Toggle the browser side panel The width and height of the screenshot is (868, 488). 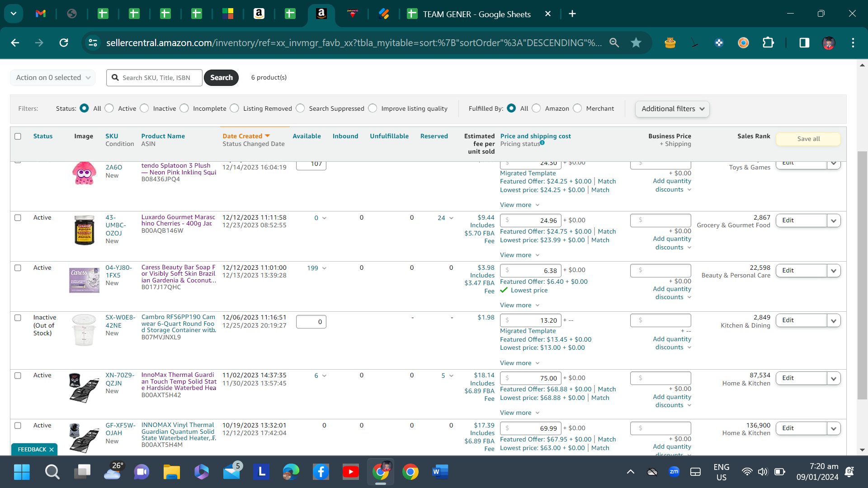point(804,42)
